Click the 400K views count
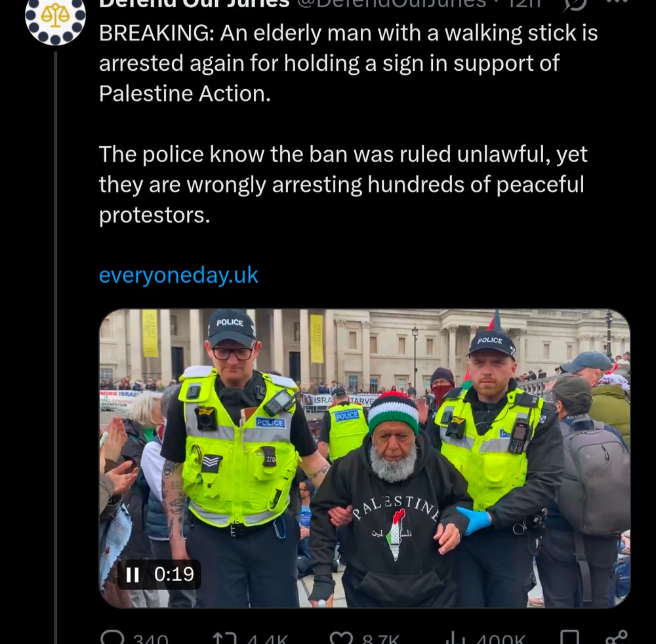 [x=501, y=639]
